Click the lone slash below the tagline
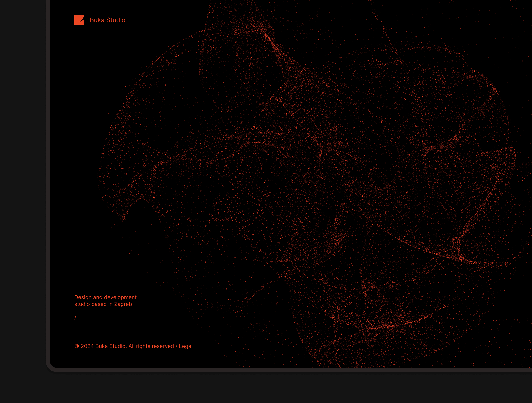532x403 pixels. [75, 318]
